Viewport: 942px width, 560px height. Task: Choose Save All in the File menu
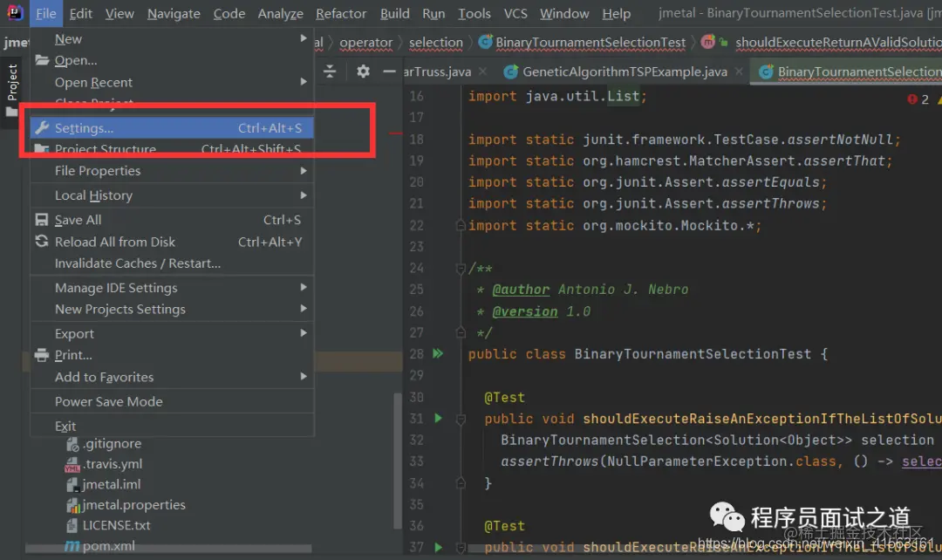(x=172, y=220)
